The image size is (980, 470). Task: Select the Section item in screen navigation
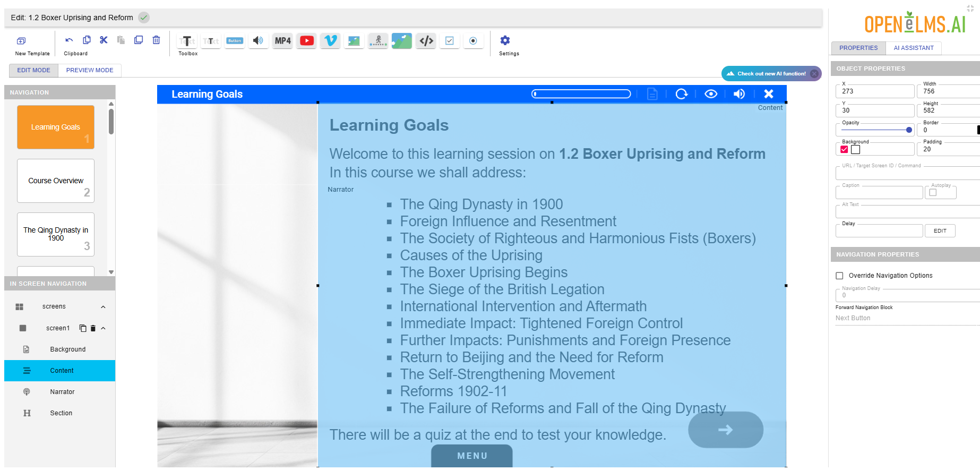(59, 413)
